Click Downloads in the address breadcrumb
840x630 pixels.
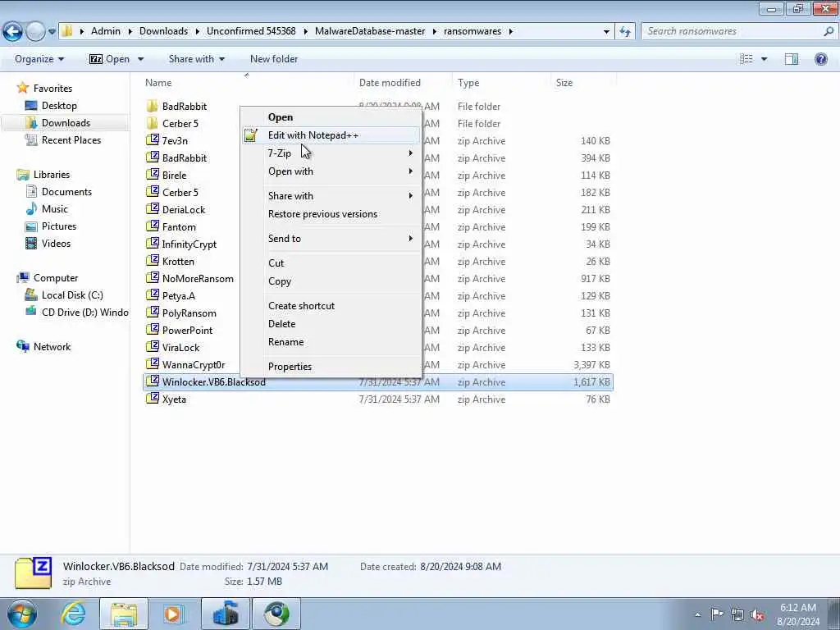point(163,32)
